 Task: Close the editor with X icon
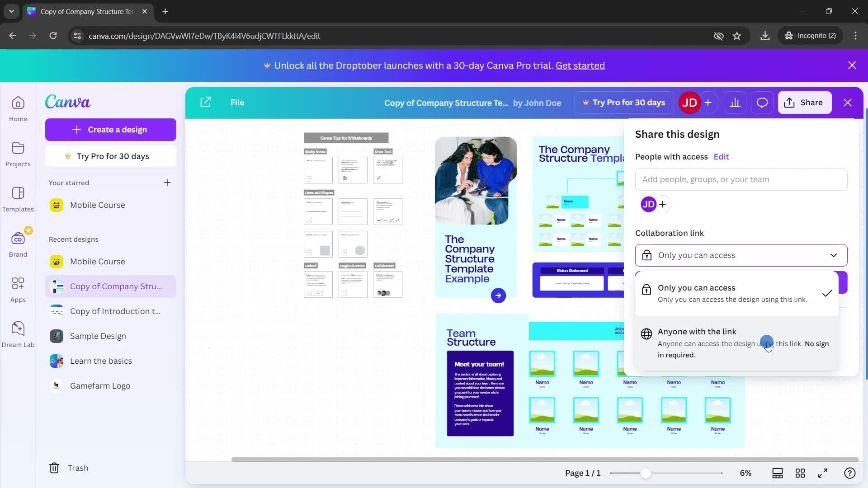coord(848,103)
